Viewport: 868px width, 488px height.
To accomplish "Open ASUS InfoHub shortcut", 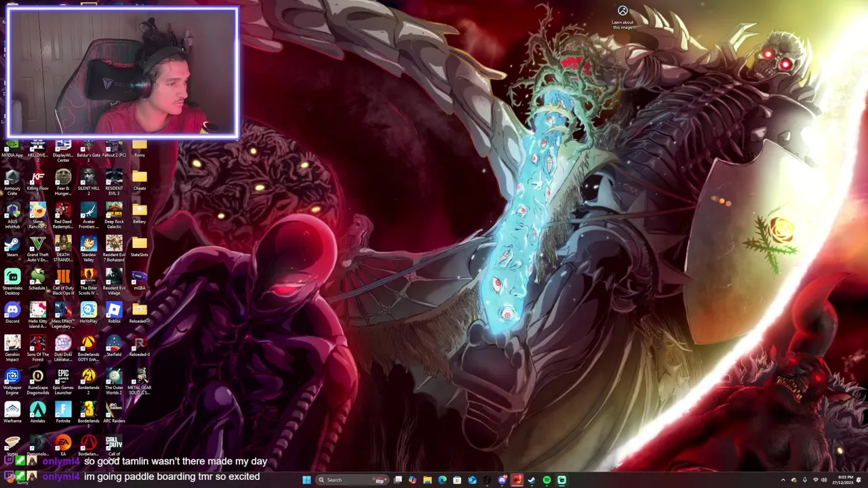I will tap(12, 214).
